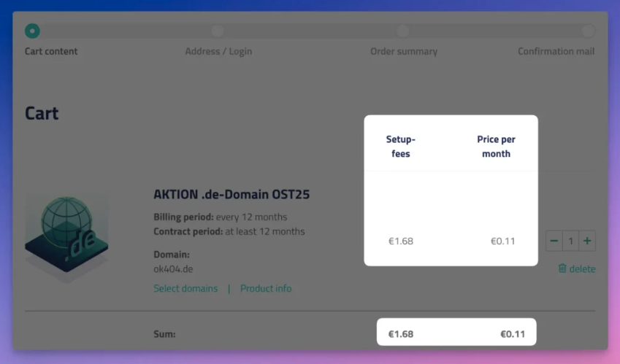The image size is (620, 364).
Task: Click the Address / Login step circle
Action: tap(218, 31)
